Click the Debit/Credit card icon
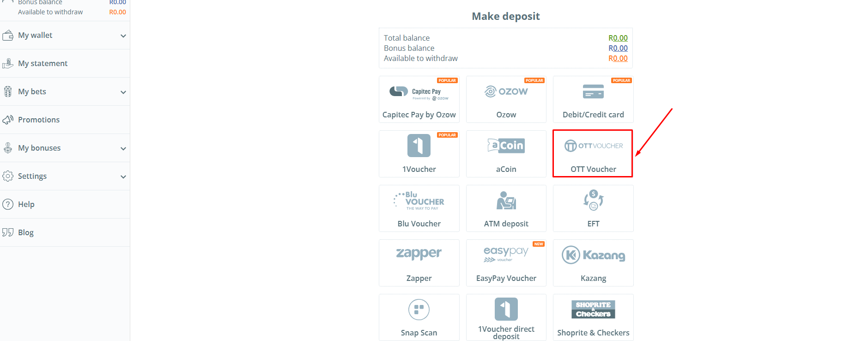This screenshot has height=341, width=868. [593, 91]
